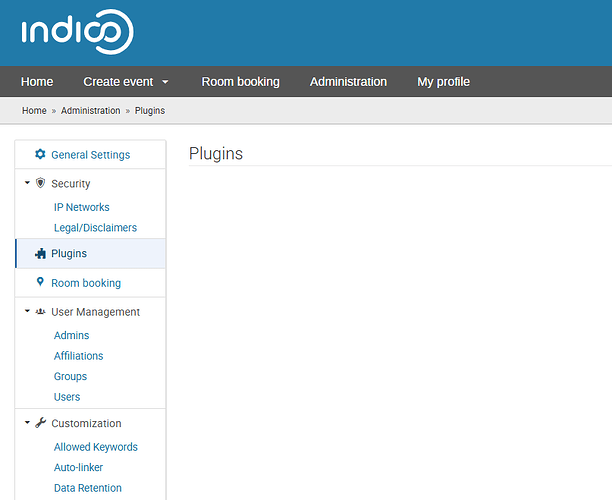The width and height of the screenshot is (612, 500).
Task: Open Legal/Disclaimers in sidebar
Action: [x=95, y=228]
